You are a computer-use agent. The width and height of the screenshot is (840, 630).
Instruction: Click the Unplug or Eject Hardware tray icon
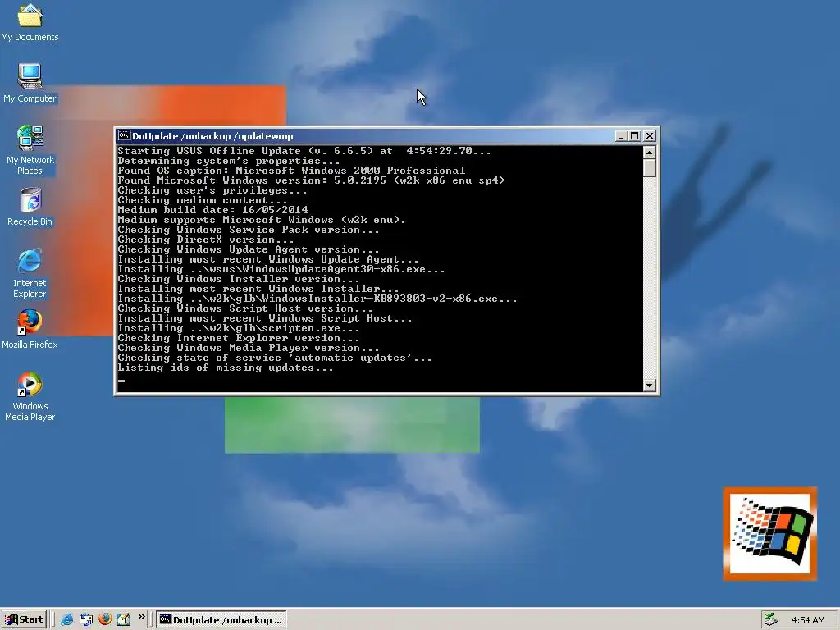coord(770,620)
